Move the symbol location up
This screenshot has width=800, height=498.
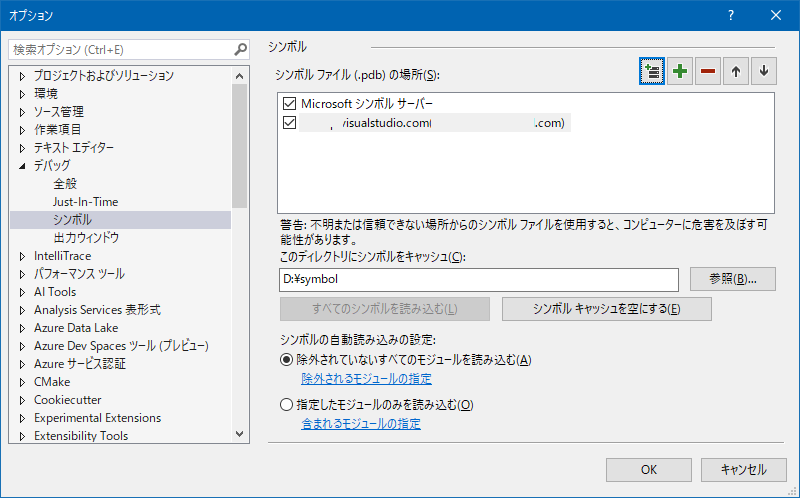[736, 71]
